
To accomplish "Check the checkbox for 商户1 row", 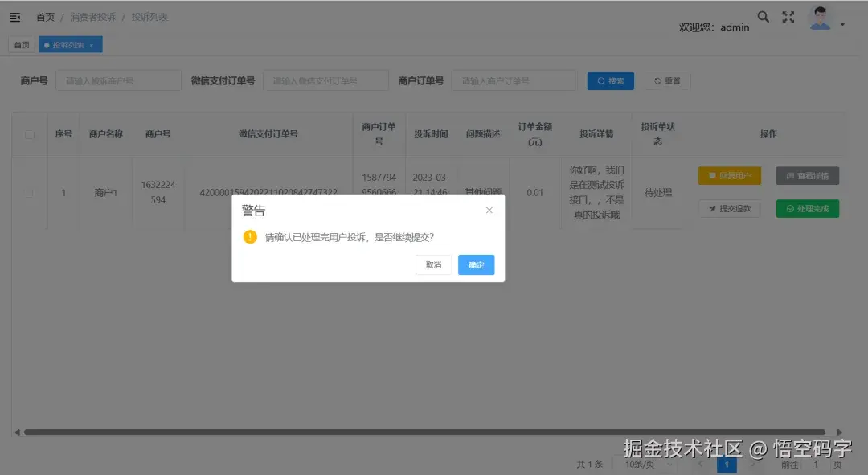I will tap(30, 192).
